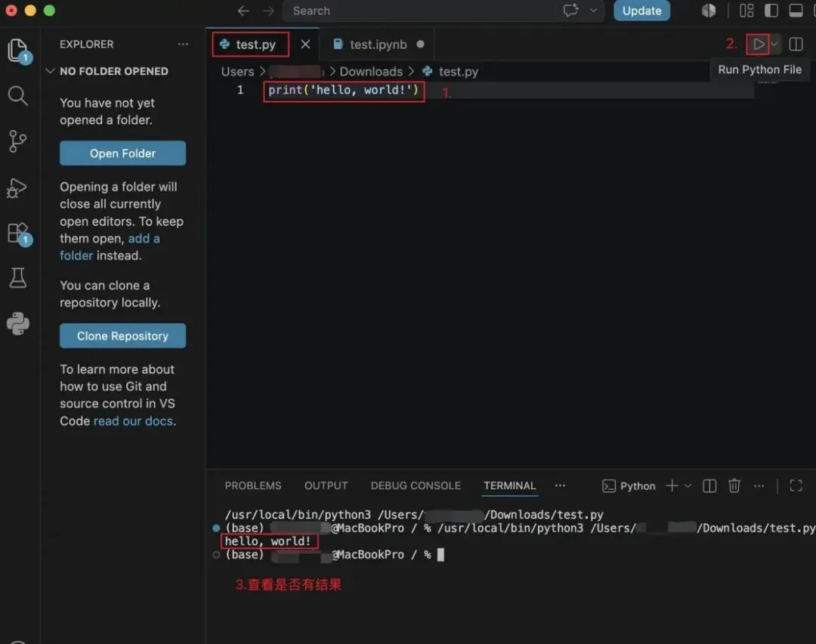Open the new terminal launch profile dropdown

point(688,486)
